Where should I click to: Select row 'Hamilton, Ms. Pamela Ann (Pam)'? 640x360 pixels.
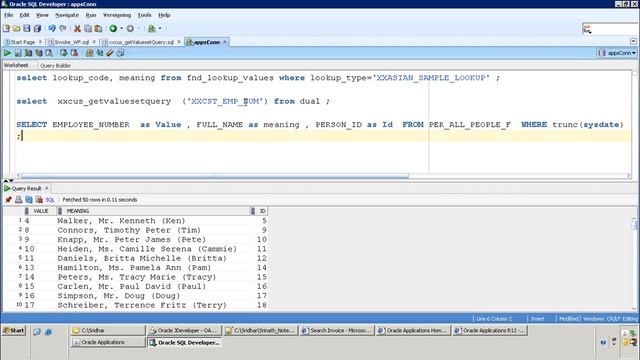pyautogui.click(x=135, y=268)
